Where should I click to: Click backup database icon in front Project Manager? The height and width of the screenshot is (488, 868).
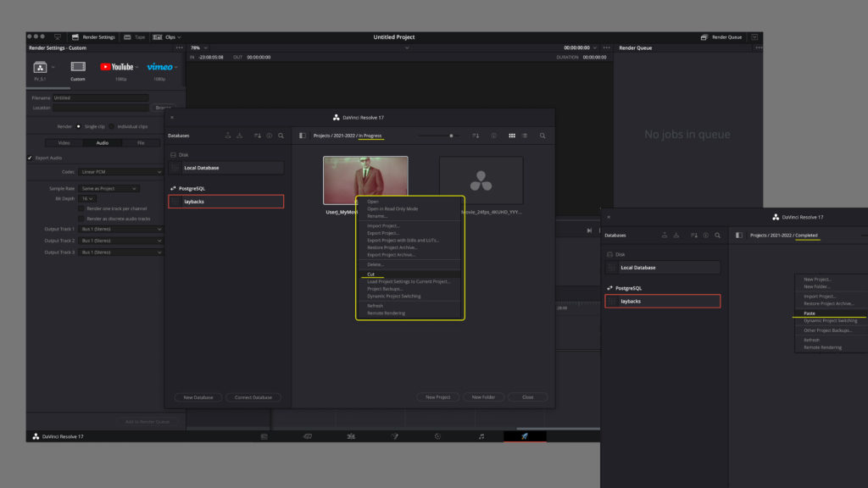227,136
